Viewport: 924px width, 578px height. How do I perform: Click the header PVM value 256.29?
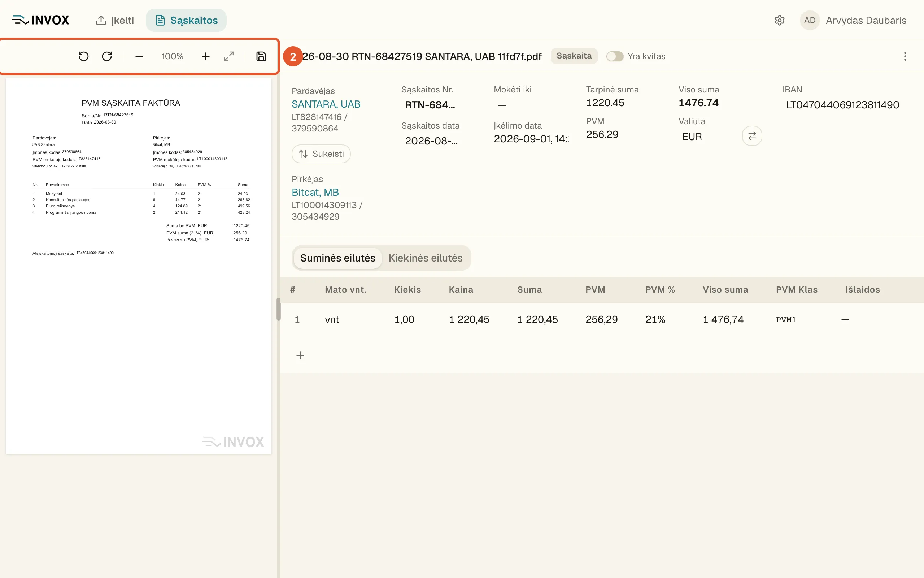602,134
